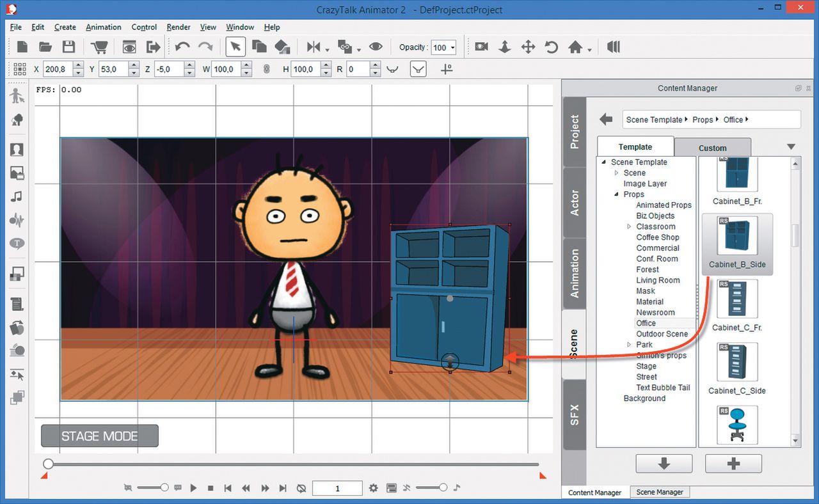Screen dimensions: 819x504
Task: Click the Z position field
Action: 169,69
